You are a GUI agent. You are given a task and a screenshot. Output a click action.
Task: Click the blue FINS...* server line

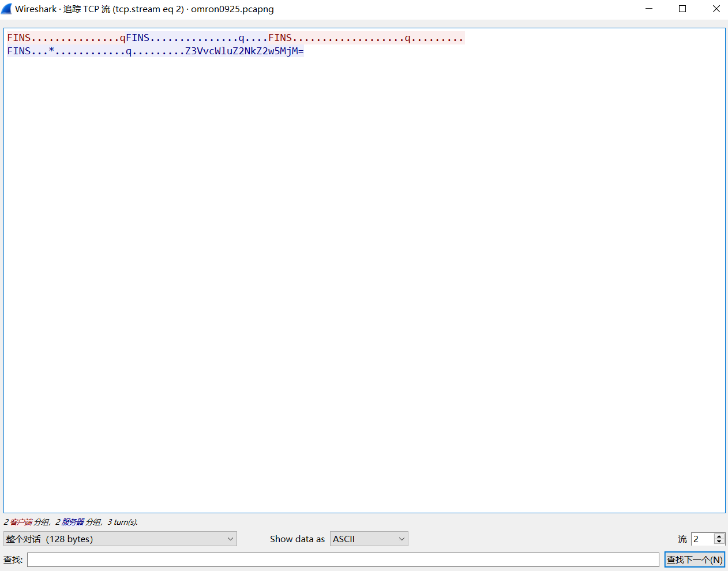(155, 51)
